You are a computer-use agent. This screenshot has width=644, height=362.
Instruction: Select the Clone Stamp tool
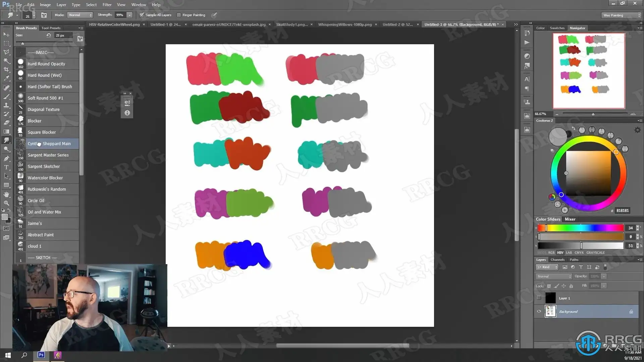click(6, 105)
